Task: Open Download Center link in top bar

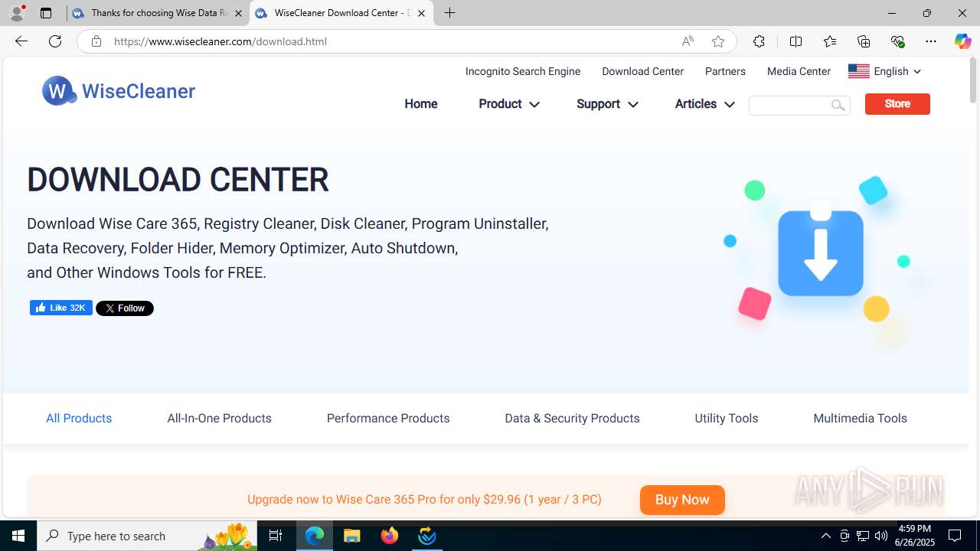Action: point(642,71)
